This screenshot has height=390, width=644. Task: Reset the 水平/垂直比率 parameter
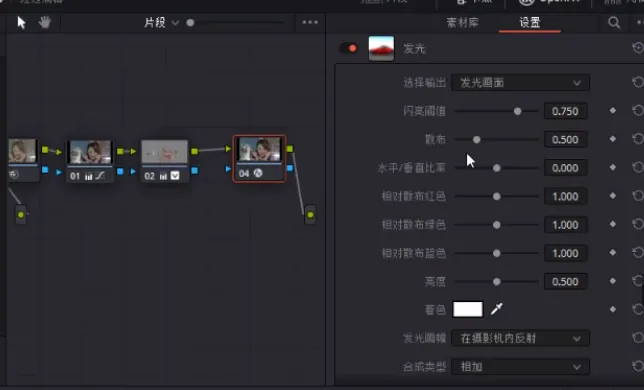click(x=638, y=167)
